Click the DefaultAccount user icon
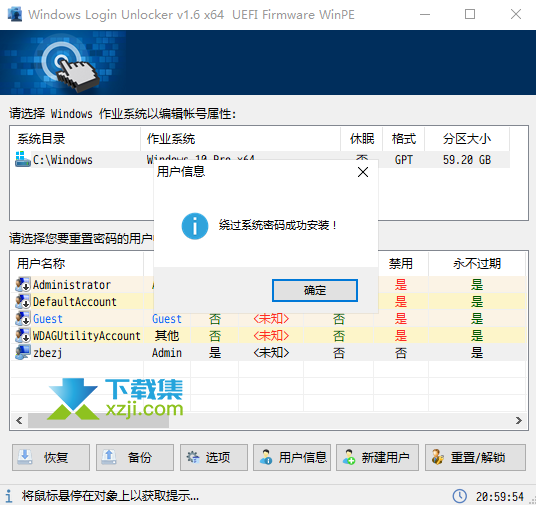Viewport: 536px width, 505px height. (23, 301)
